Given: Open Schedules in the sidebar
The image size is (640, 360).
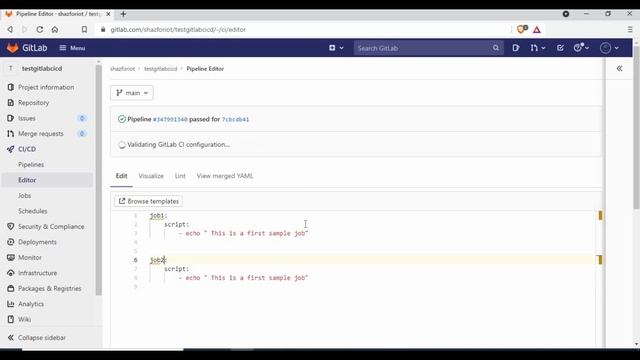Looking at the screenshot, I should [33, 211].
